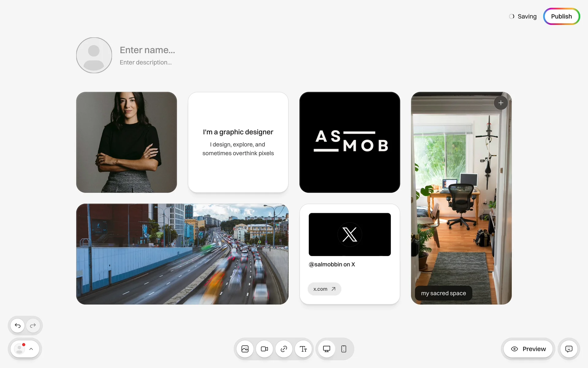Open the feedback chat icon

pyautogui.click(x=569, y=349)
